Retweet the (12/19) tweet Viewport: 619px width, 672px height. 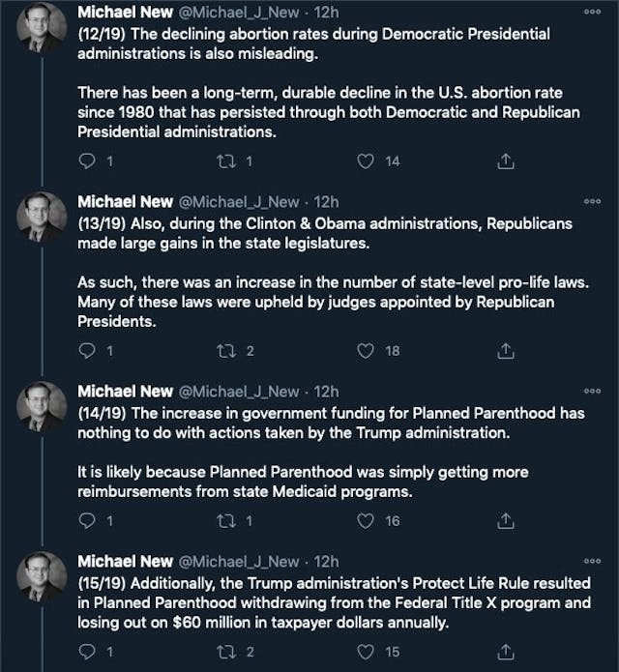click(226, 161)
